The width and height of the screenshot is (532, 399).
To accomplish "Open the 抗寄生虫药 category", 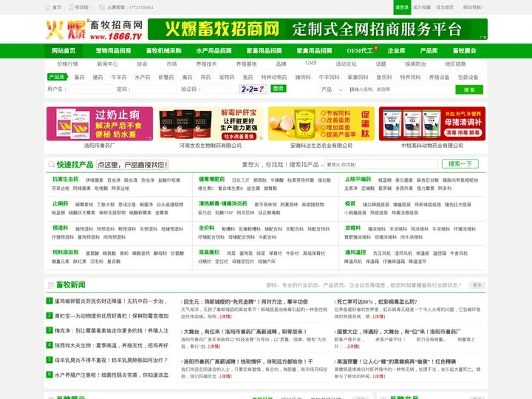I will click(65, 179).
